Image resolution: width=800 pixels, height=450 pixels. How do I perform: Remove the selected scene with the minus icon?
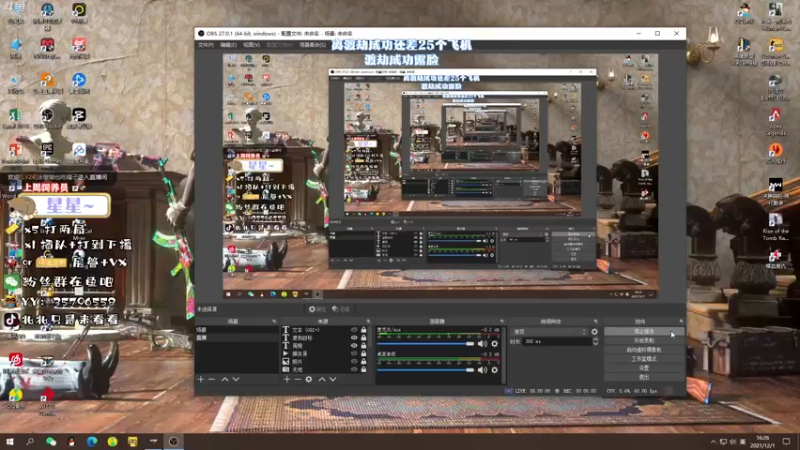tap(211, 379)
